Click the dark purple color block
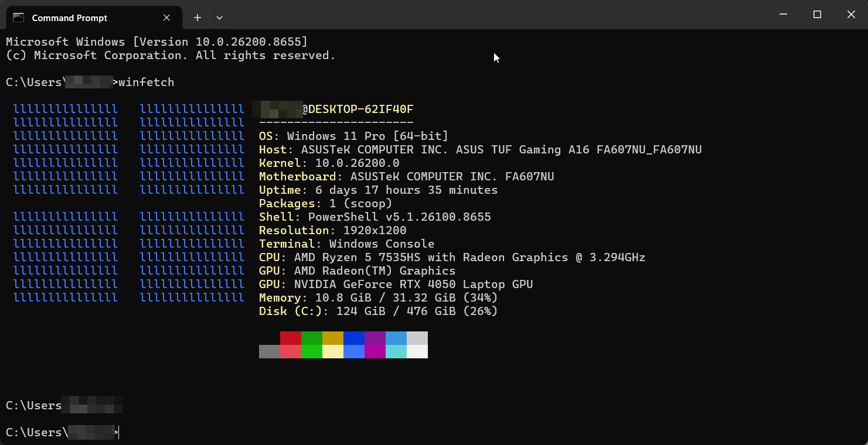868x445 pixels. 375,338
